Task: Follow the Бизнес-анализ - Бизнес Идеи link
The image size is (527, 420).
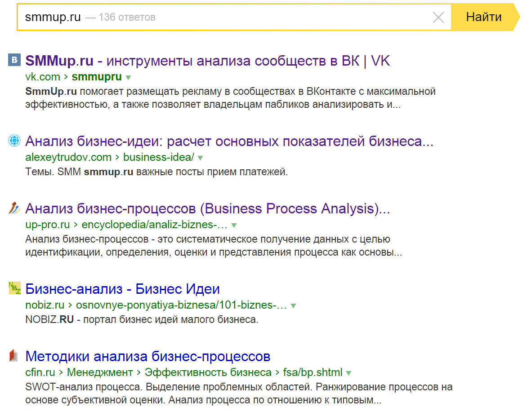Action: point(122,289)
